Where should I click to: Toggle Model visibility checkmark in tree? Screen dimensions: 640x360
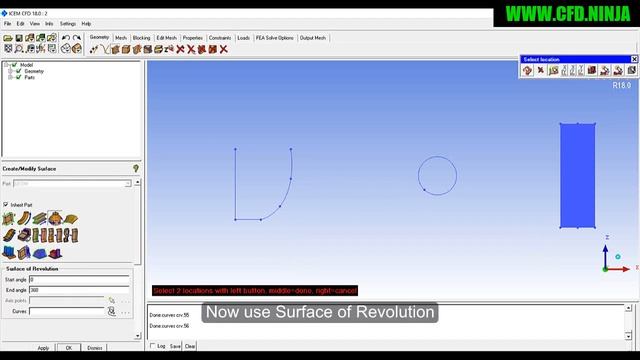[x=15, y=65]
